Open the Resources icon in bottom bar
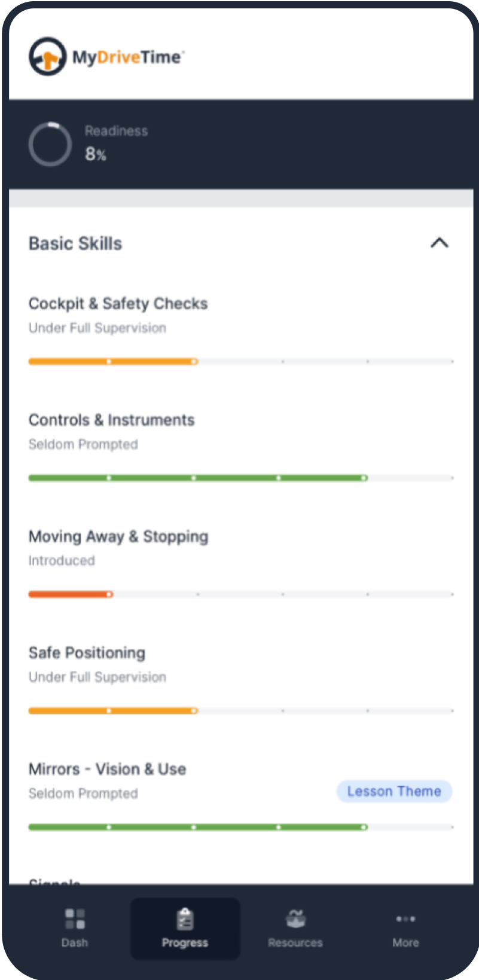The image size is (479, 980). [295, 919]
